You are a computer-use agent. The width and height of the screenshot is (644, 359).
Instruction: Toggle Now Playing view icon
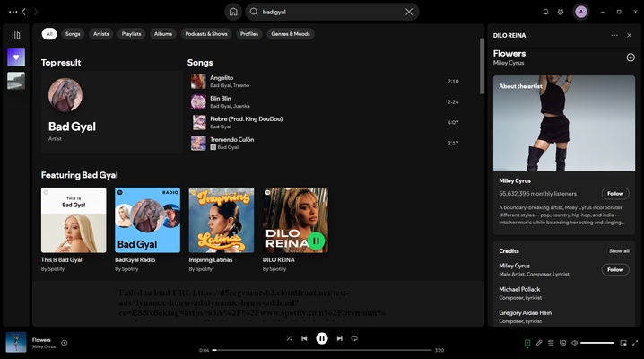pyautogui.click(x=527, y=343)
